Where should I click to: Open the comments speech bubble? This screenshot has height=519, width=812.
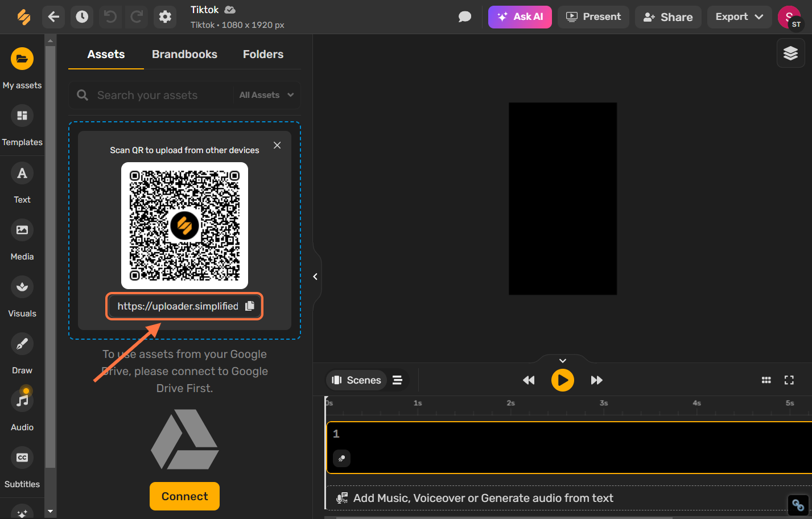point(465,17)
